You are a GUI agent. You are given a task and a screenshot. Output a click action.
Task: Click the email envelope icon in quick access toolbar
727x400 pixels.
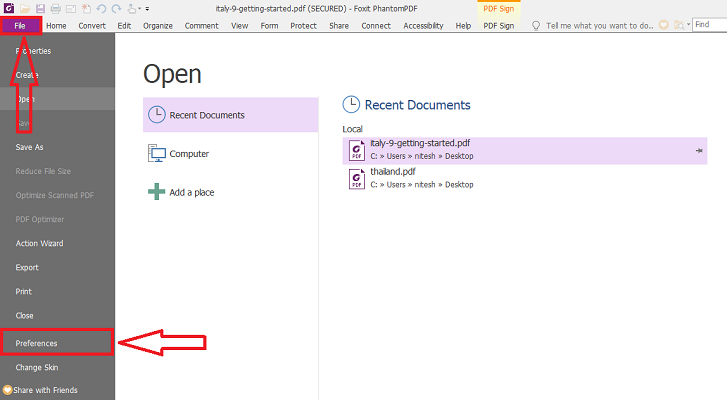[x=70, y=9]
